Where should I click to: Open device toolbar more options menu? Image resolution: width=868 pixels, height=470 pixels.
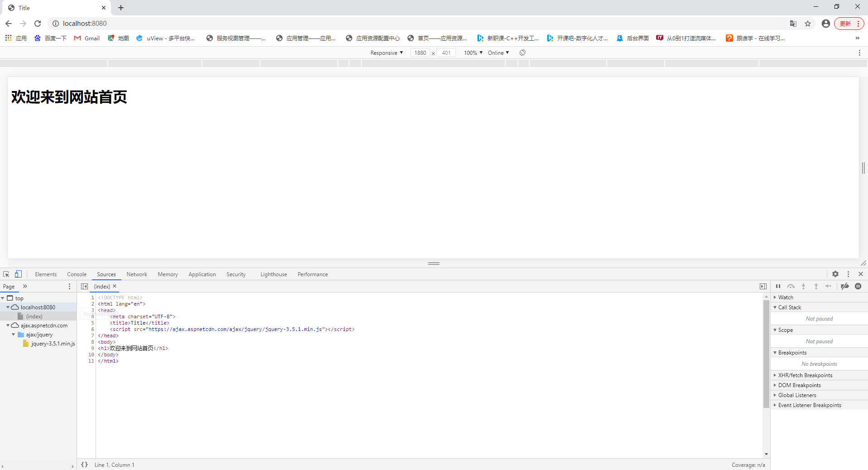tap(859, 53)
